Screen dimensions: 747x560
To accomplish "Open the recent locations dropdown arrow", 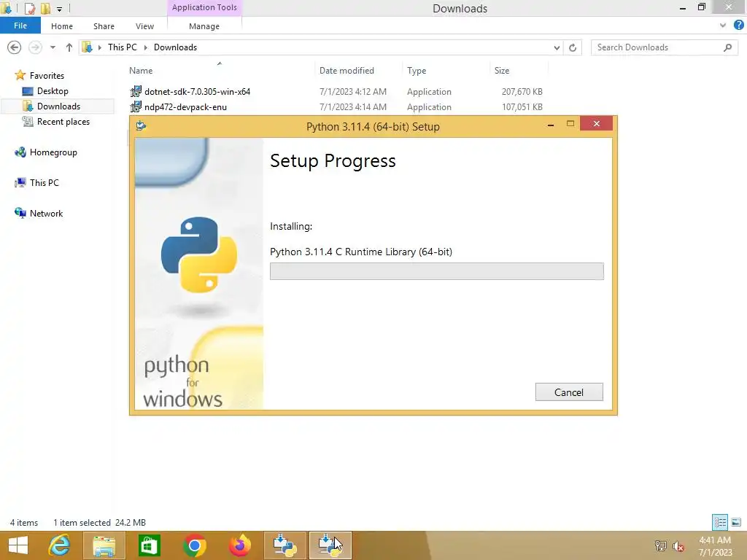I will (53, 47).
